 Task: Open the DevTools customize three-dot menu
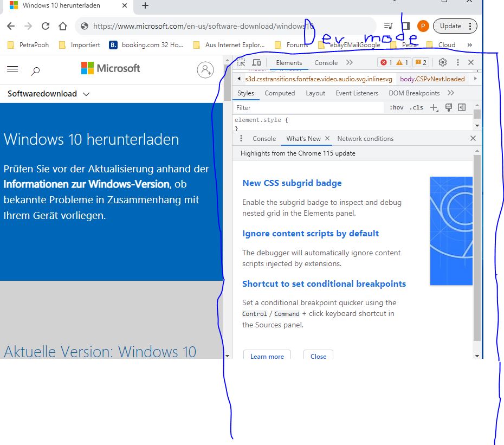(x=458, y=62)
